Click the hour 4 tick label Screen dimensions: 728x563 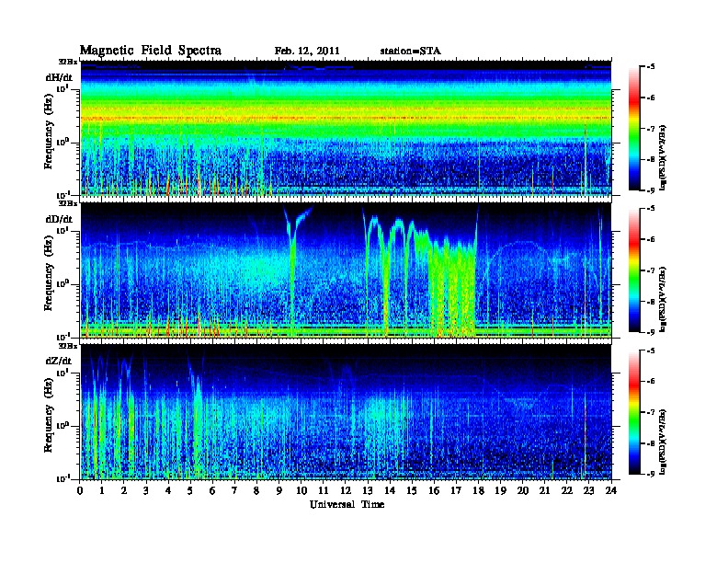coord(168,490)
